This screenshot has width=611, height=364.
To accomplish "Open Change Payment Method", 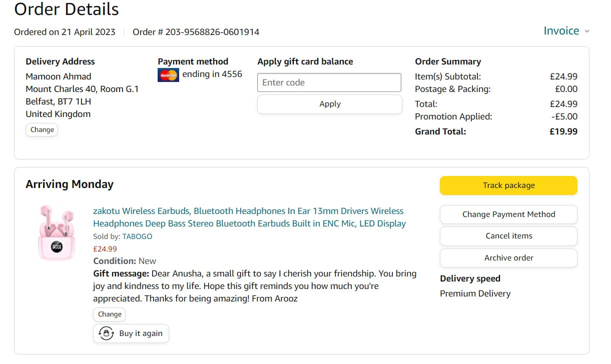I will click(508, 214).
